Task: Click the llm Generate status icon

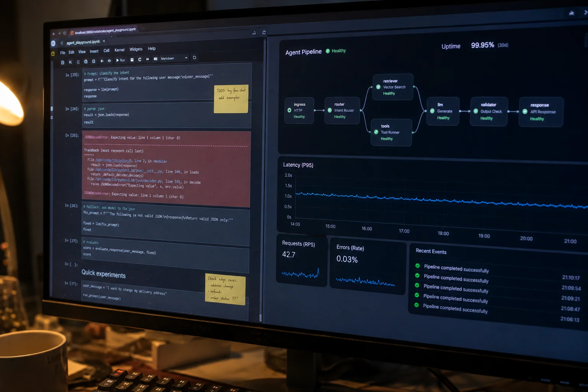Action: point(432,111)
